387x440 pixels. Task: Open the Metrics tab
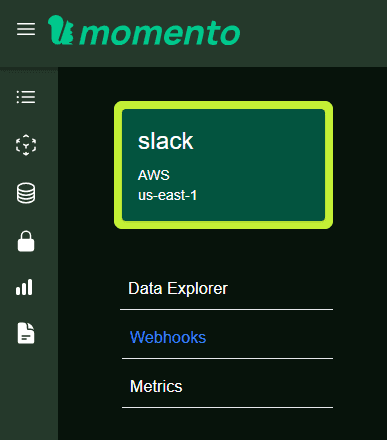point(156,386)
